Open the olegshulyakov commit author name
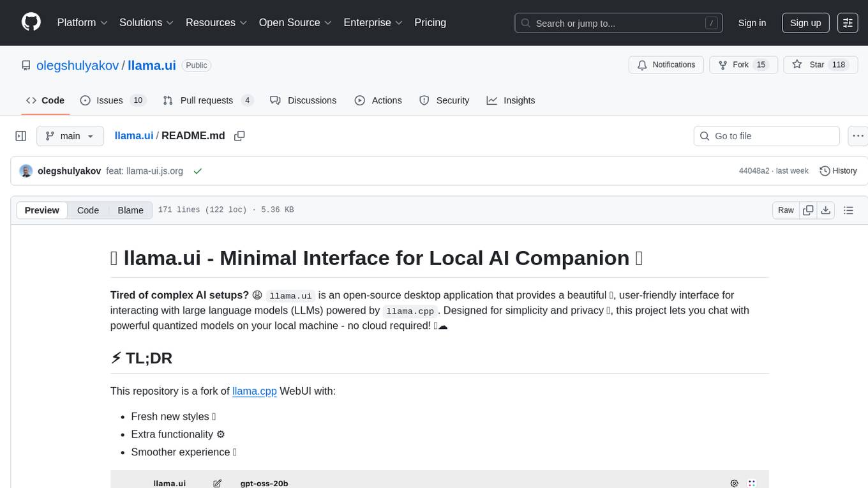 coord(70,171)
